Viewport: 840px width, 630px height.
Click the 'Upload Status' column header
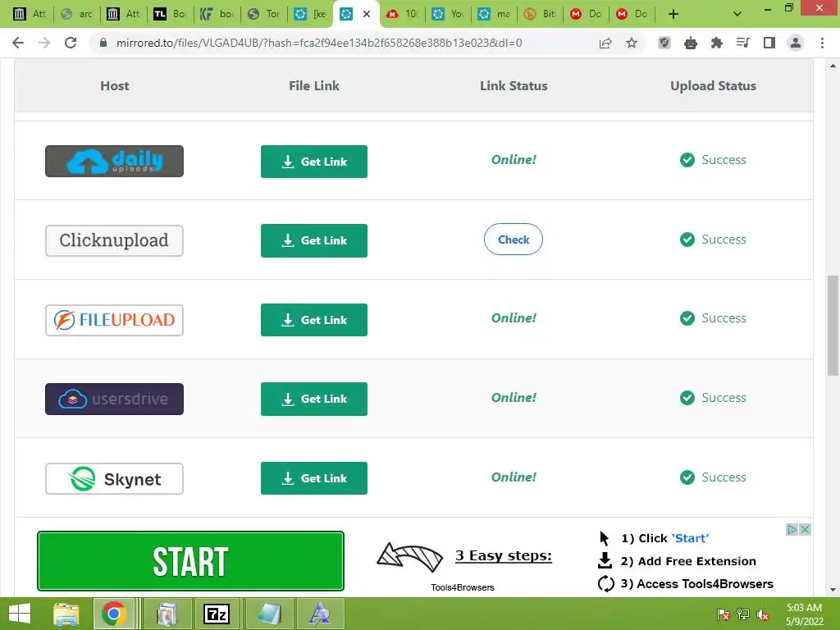(713, 85)
